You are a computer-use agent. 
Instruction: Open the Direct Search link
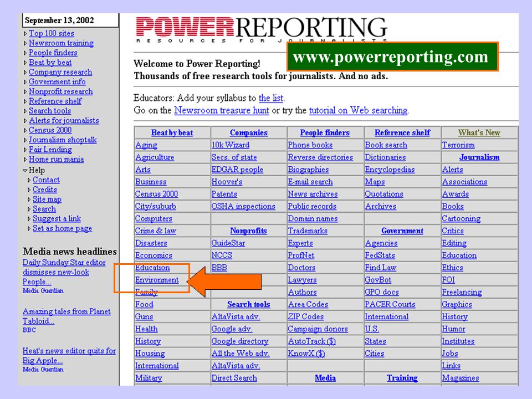tap(234, 378)
